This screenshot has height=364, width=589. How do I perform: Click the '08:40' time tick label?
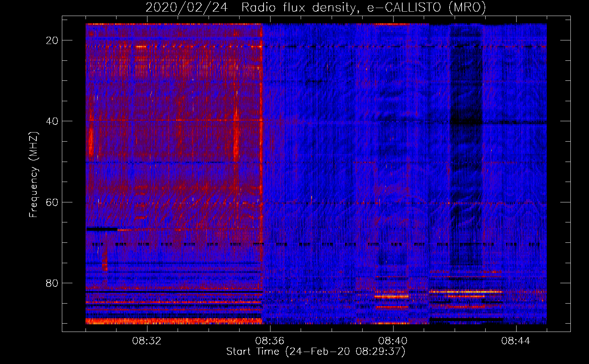393,341
